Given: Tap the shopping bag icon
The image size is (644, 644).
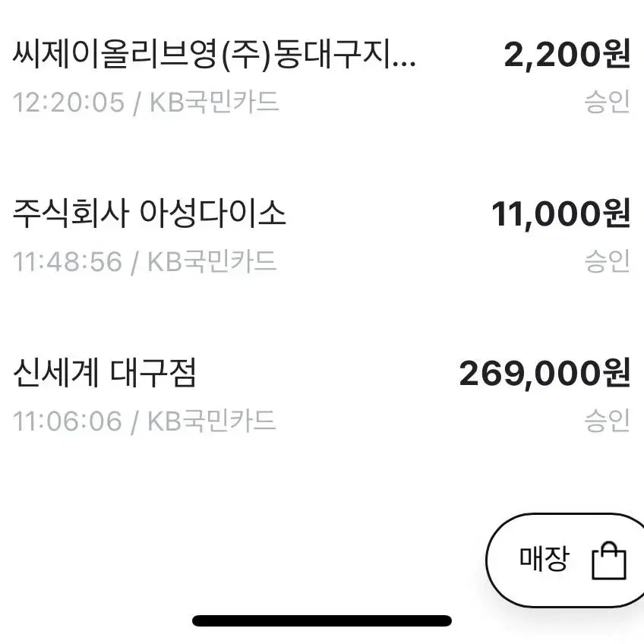Looking at the screenshot, I should 609,560.
